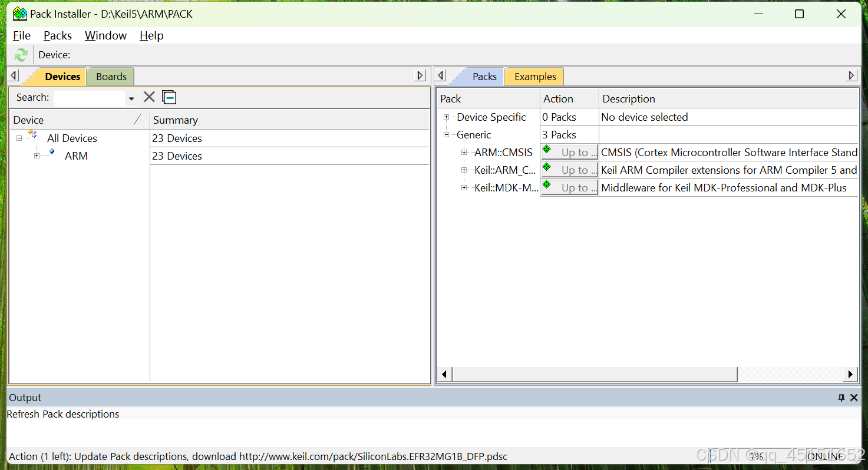This screenshot has width=868, height=470.
Task: Click Up to date button for ARM::CMSIS
Action: coord(569,152)
